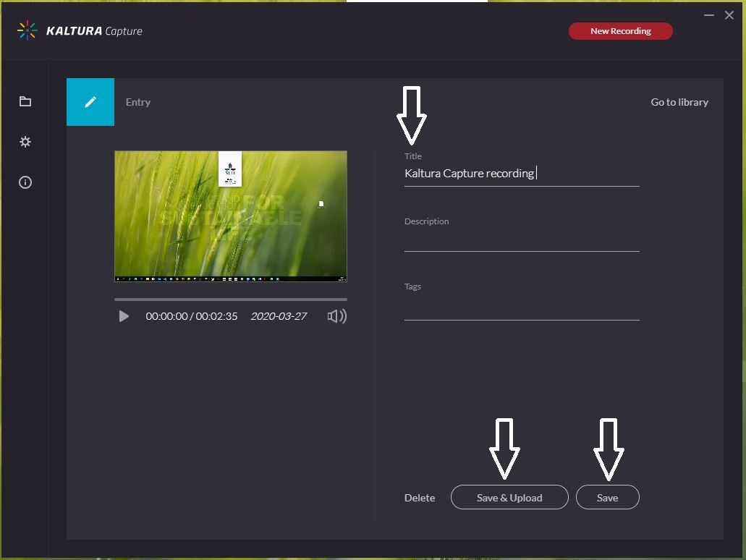This screenshot has width=746, height=560.
Task: Open settings gear icon in sidebar
Action: pos(25,142)
